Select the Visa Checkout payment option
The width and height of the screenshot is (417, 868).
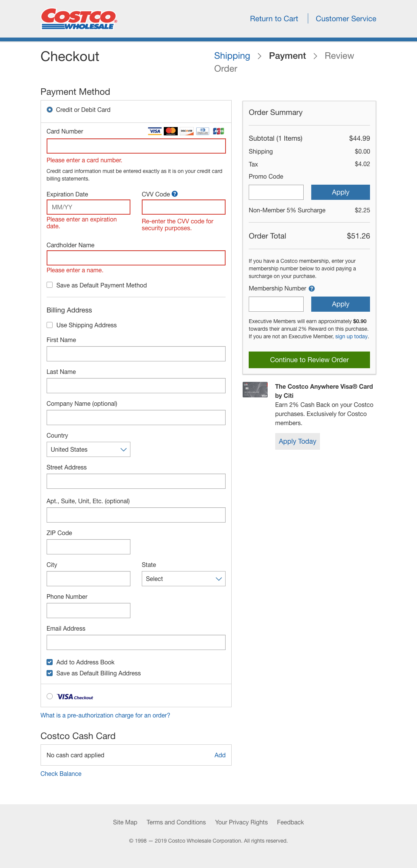click(x=49, y=696)
